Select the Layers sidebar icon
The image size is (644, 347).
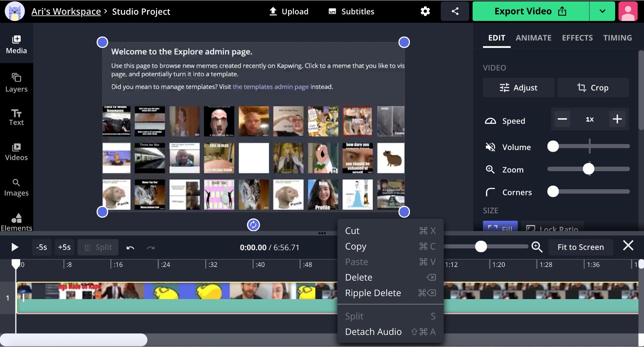tap(16, 82)
